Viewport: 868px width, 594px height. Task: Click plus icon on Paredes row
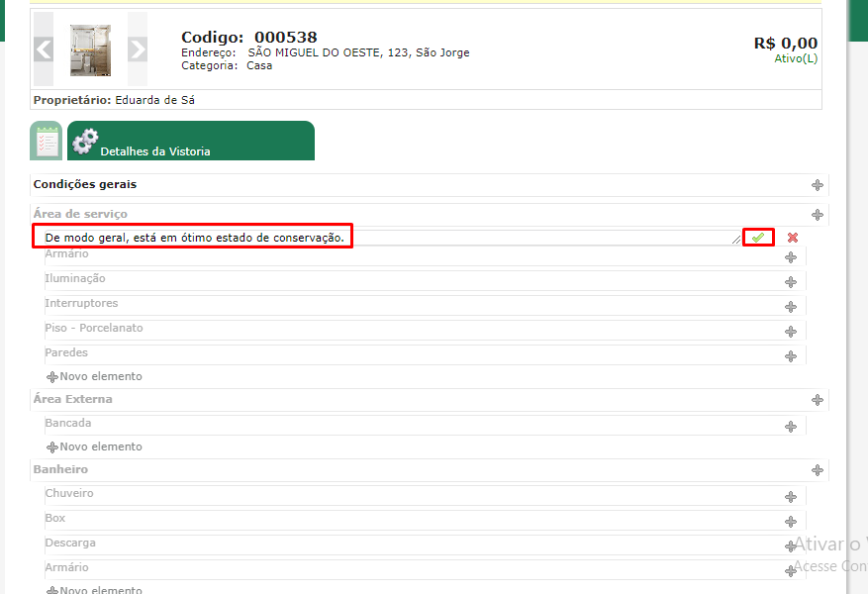coord(791,356)
